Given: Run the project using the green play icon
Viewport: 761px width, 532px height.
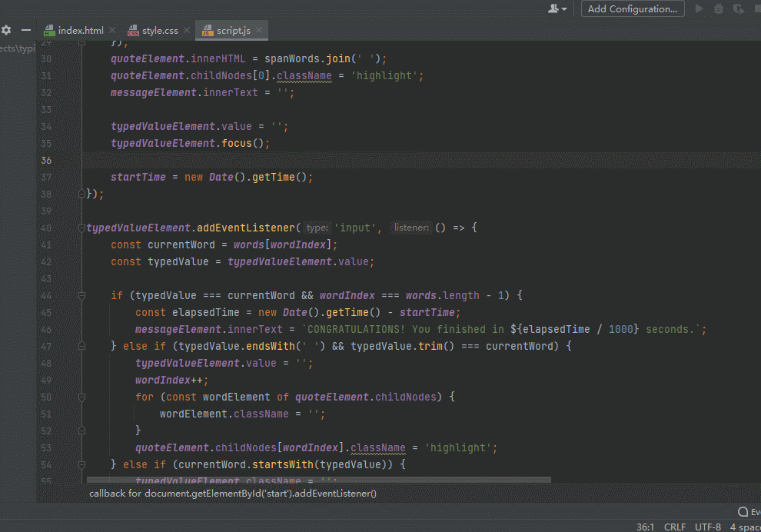Looking at the screenshot, I should [x=700, y=8].
